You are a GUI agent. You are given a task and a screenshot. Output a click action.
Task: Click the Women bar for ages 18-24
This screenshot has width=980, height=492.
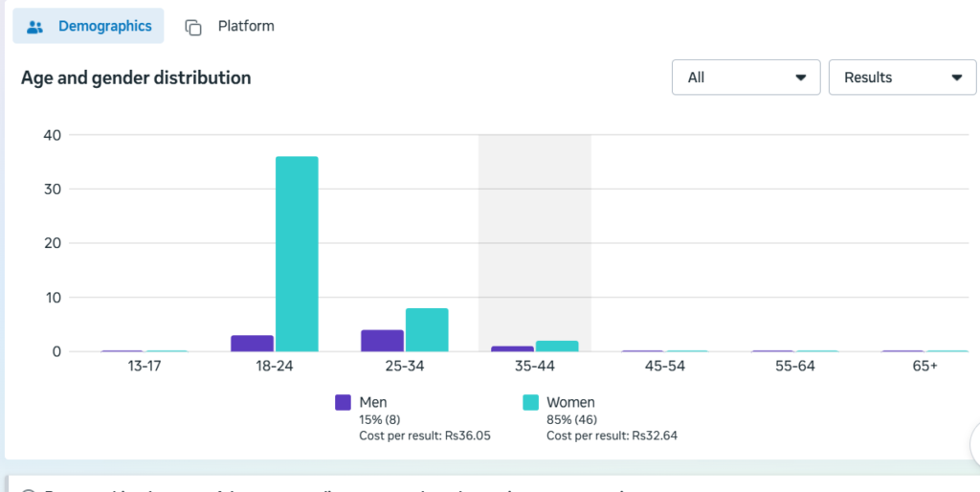point(297,254)
